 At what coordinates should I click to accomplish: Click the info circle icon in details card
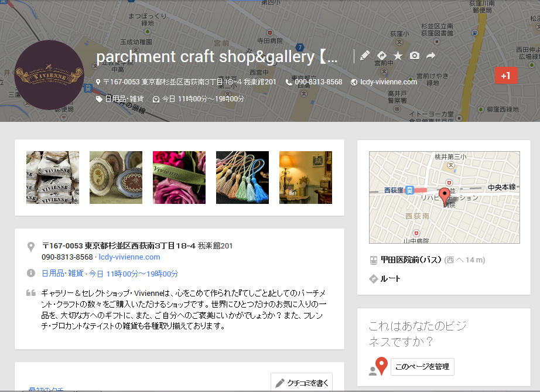[31, 273]
